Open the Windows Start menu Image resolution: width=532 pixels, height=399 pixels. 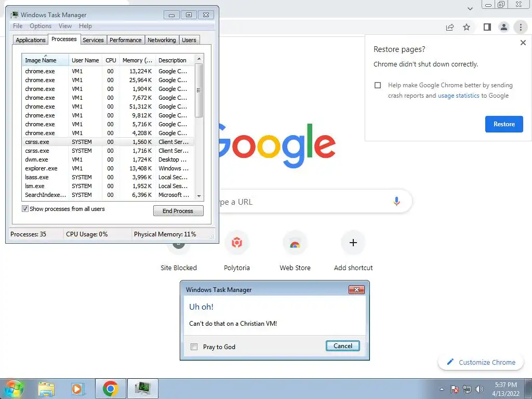(x=14, y=389)
